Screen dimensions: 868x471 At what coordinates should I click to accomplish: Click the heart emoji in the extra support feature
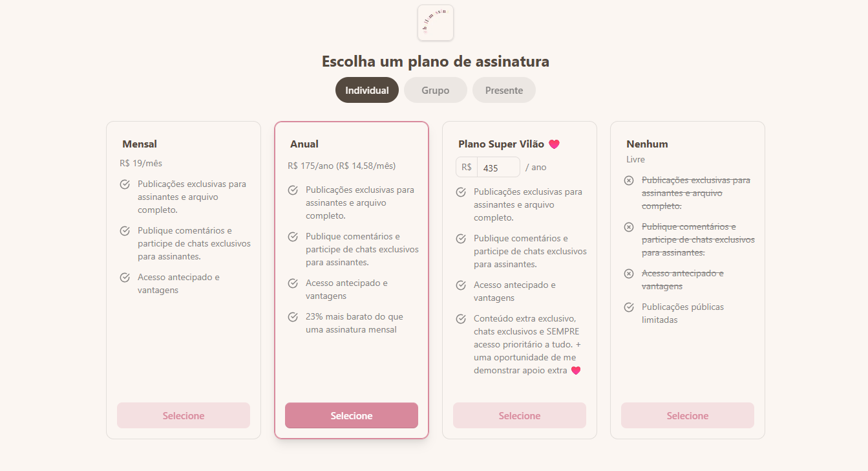577,370
